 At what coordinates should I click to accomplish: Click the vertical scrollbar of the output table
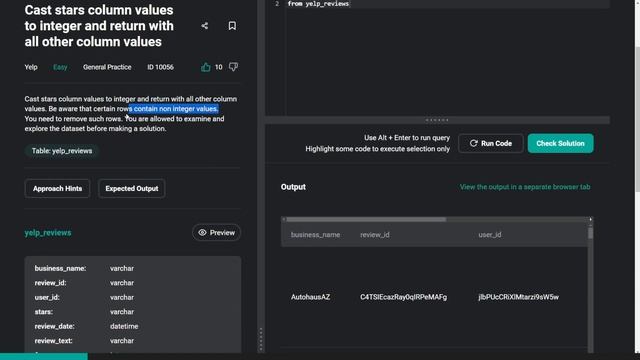(x=590, y=233)
